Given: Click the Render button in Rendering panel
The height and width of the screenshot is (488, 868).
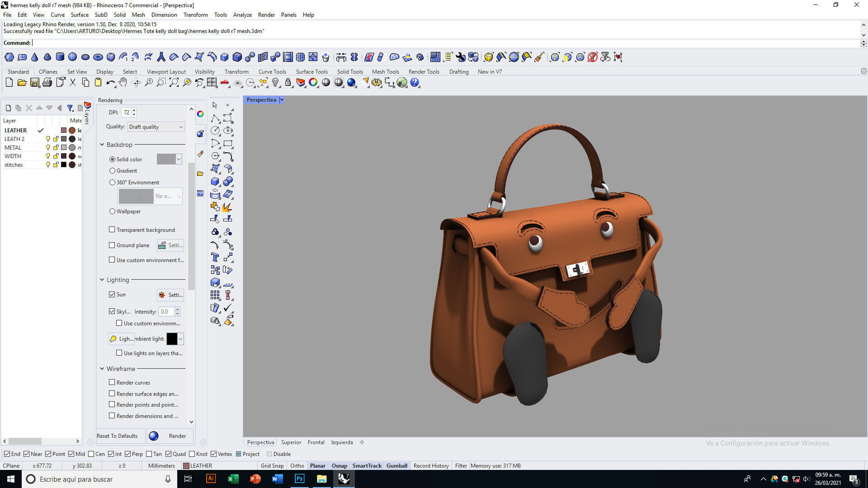Looking at the screenshot, I should (x=170, y=436).
